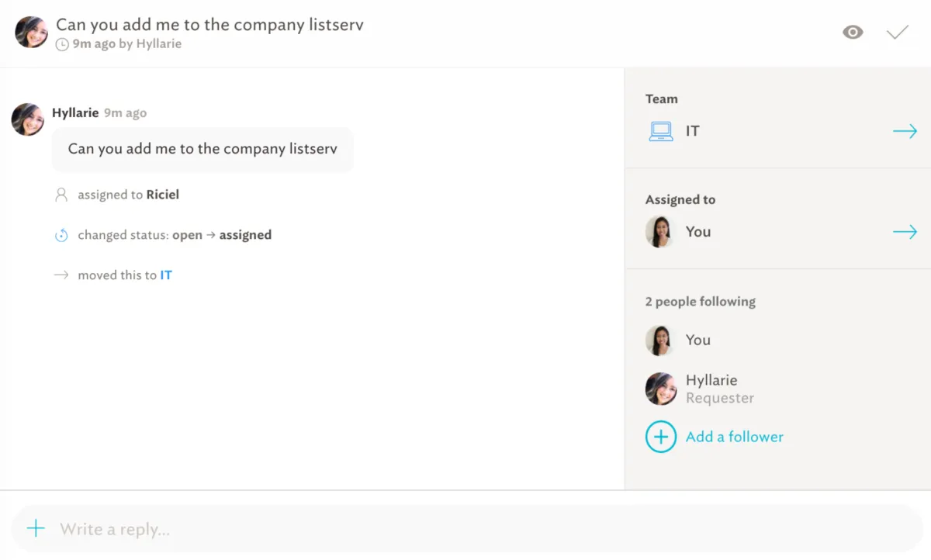Viewport: 931px width, 560px height.
Task: Click the Add a follower plus circle
Action: pyautogui.click(x=661, y=437)
